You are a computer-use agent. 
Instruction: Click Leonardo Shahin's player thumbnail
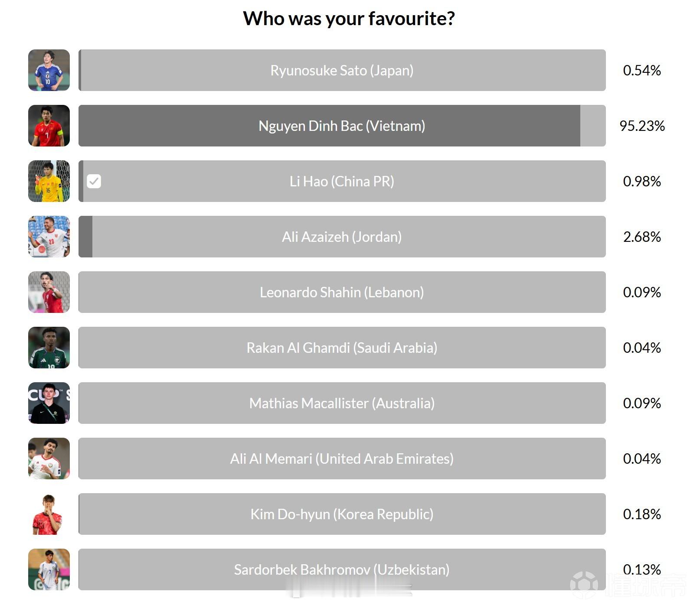tap(49, 292)
